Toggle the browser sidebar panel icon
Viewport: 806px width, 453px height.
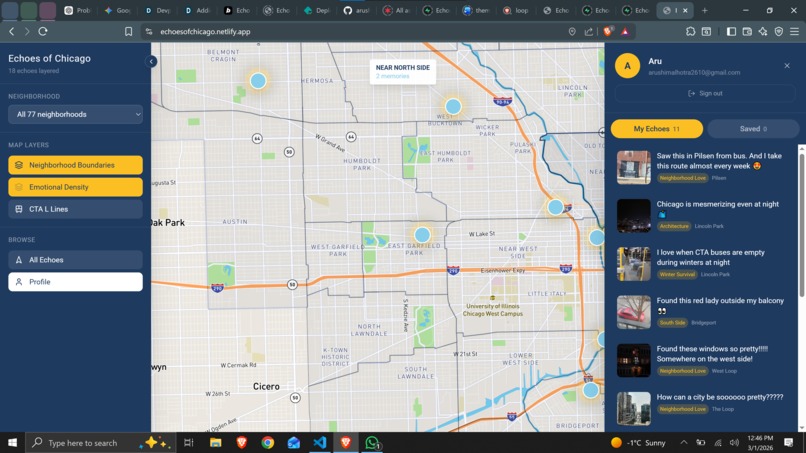(x=731, y=31)
